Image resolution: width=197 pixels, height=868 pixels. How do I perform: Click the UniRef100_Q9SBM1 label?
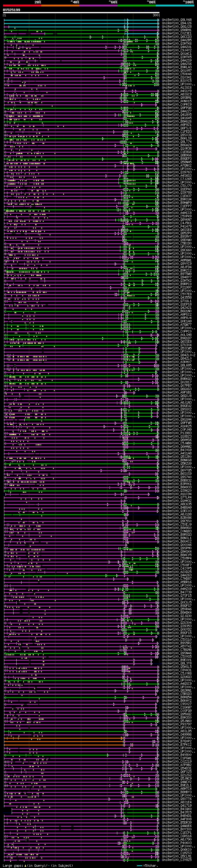tap(177, 98)
